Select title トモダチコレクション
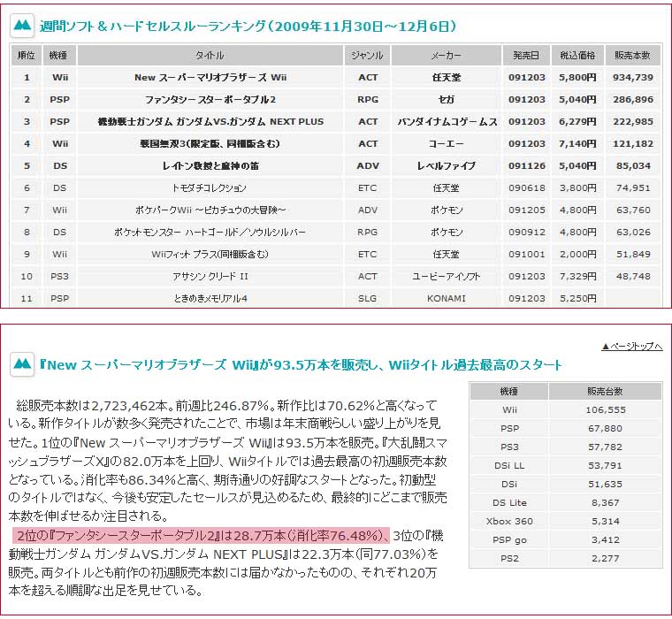Viewport: 672px width, 619px height. 210,188
